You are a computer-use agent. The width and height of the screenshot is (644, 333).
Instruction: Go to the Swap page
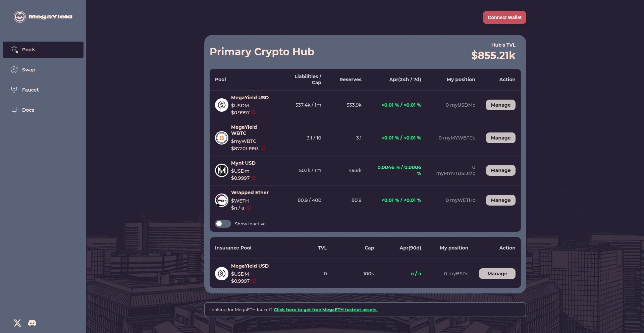(x=29, y=70)
